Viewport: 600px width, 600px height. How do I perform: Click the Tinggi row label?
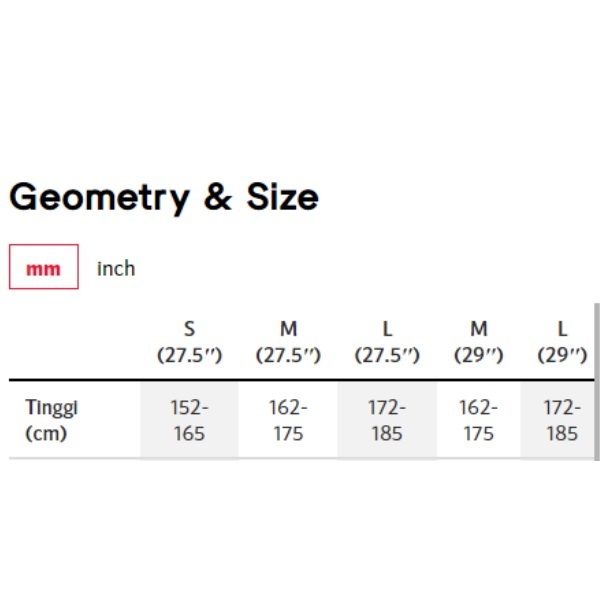(x=51, y=408)
